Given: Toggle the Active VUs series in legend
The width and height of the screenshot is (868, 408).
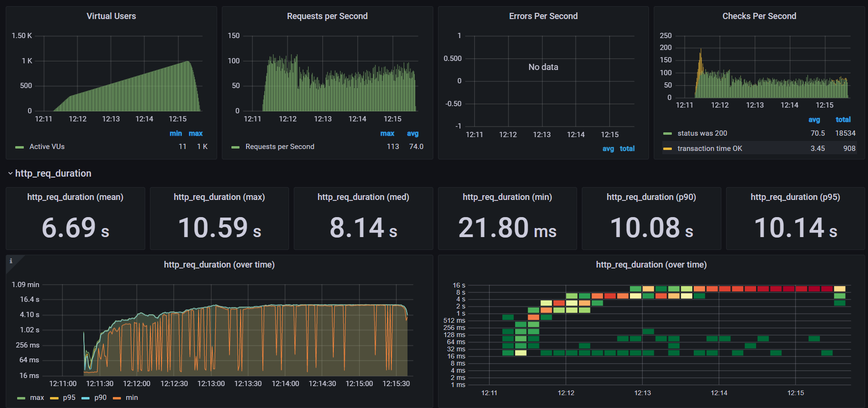Looking at the screenshot, I should tap(47, 147).
